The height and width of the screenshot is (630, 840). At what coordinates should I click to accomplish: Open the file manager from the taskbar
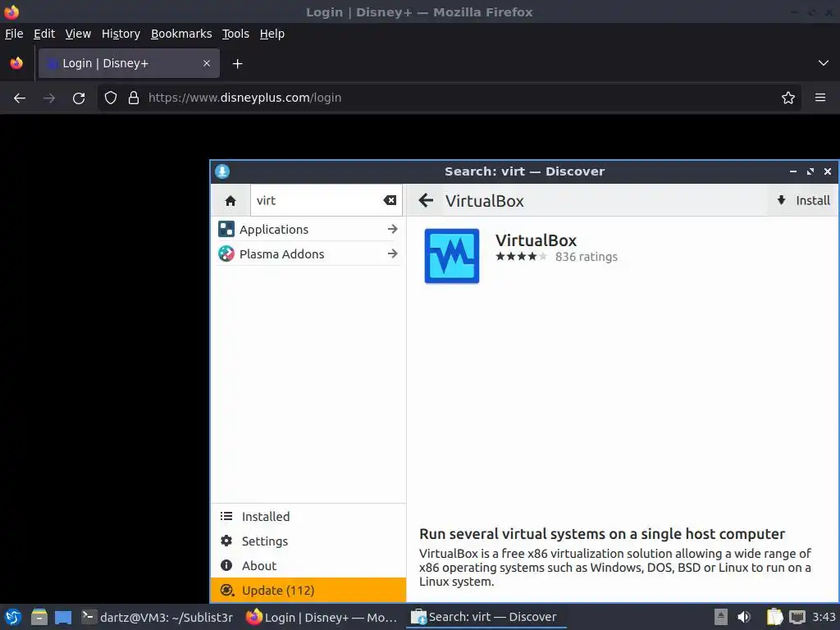pyautogui.click(x=39, y=617)
